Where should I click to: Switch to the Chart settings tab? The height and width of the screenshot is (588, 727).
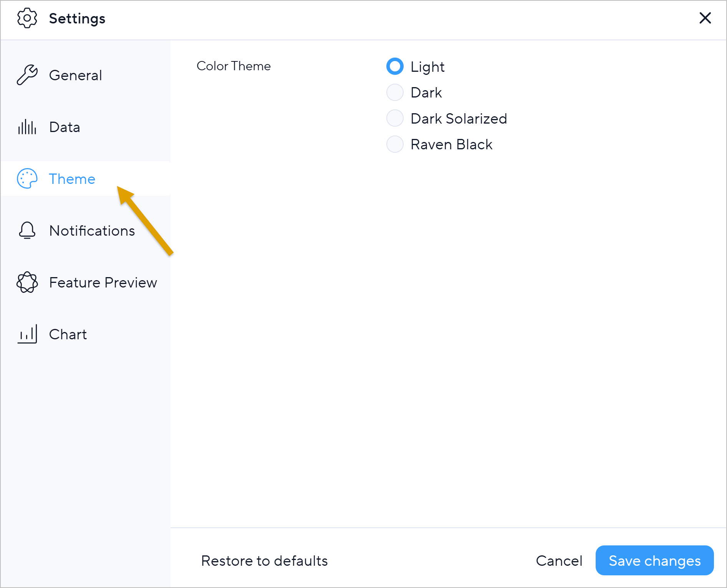click(68, 334)
